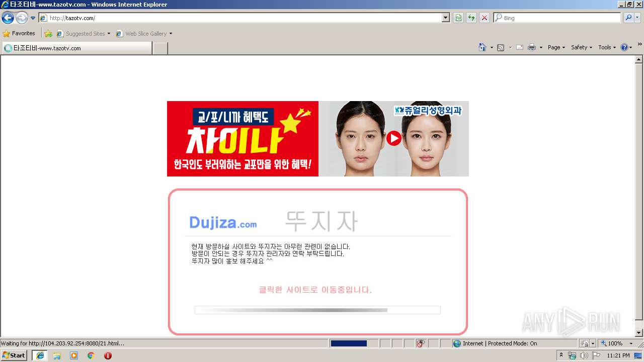Viewport: 644px width, 362px height.
Task: Click the tazotv.com address bar
Action: coord(240,18)
